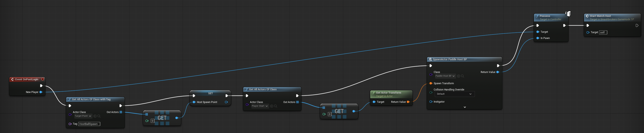Click Start Match Host Target pin
Viewport: 644px width, 133px height.
(x=588, y=33)
